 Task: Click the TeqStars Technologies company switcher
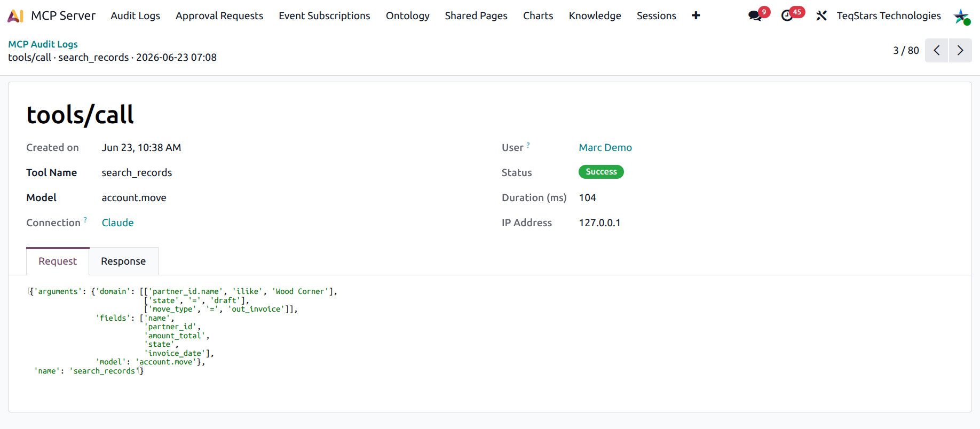tap(889, 15)
